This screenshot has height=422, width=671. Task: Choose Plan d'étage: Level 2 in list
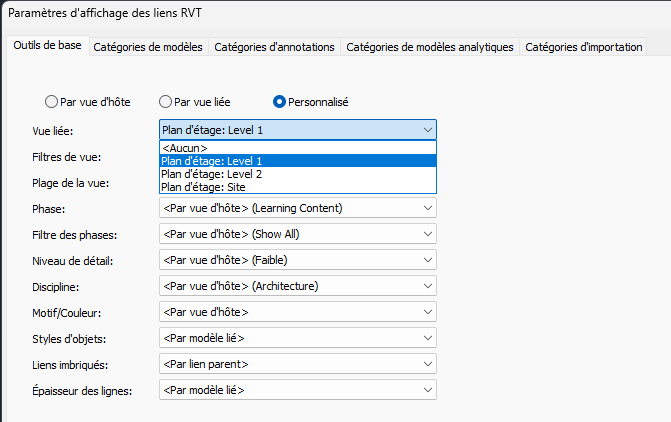298,174
